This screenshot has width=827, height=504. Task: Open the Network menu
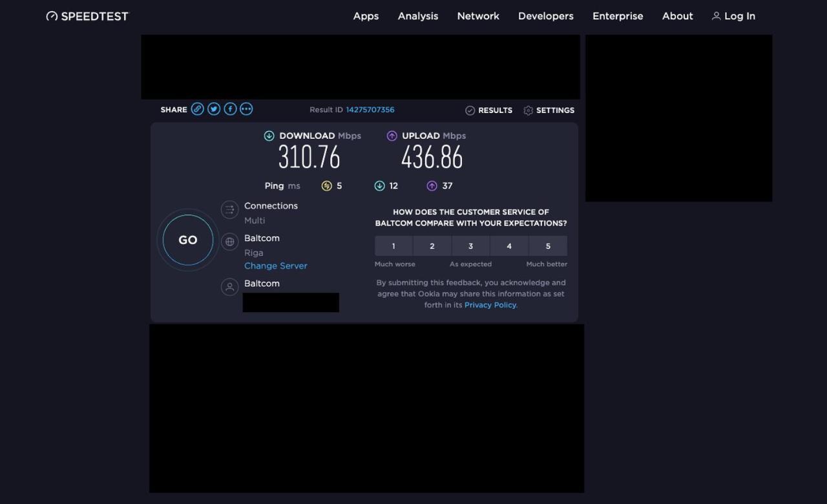point(478,16)
